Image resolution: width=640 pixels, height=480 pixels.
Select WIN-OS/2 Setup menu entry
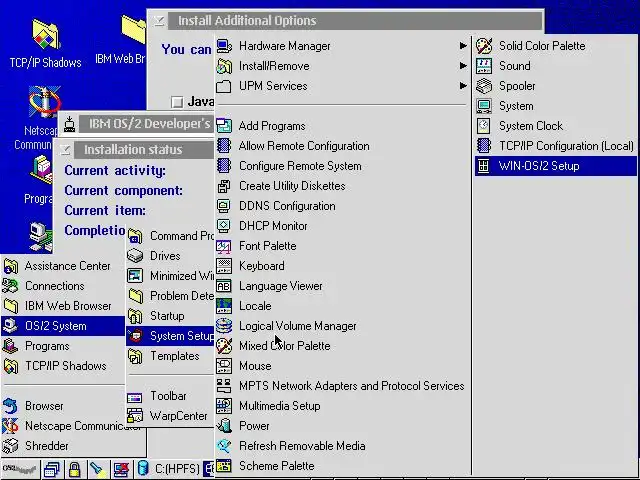(556, 166)
